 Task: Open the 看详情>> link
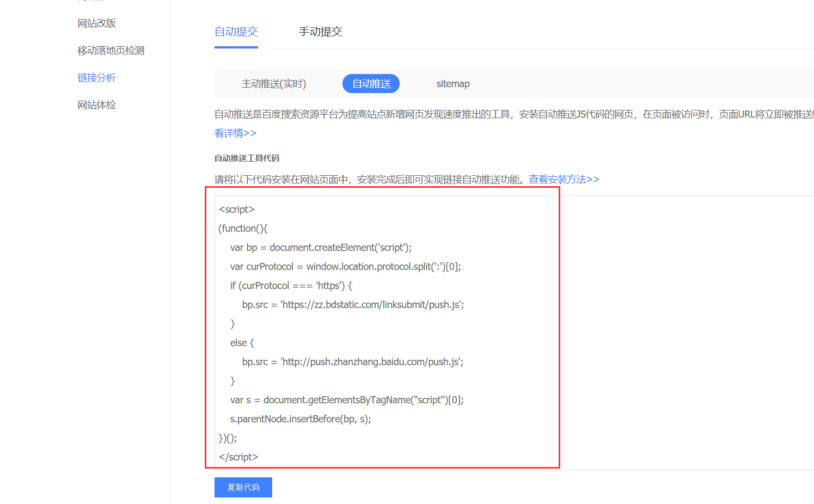coord(235,133)
